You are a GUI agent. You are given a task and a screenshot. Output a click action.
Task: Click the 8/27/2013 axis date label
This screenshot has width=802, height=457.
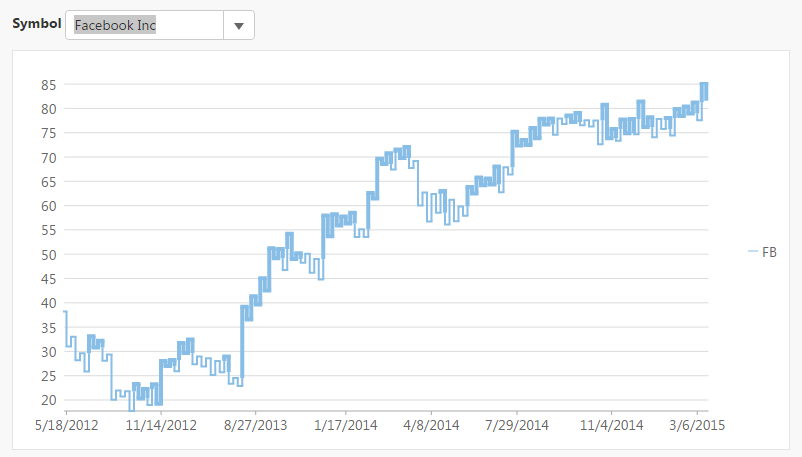coord(255,425)
